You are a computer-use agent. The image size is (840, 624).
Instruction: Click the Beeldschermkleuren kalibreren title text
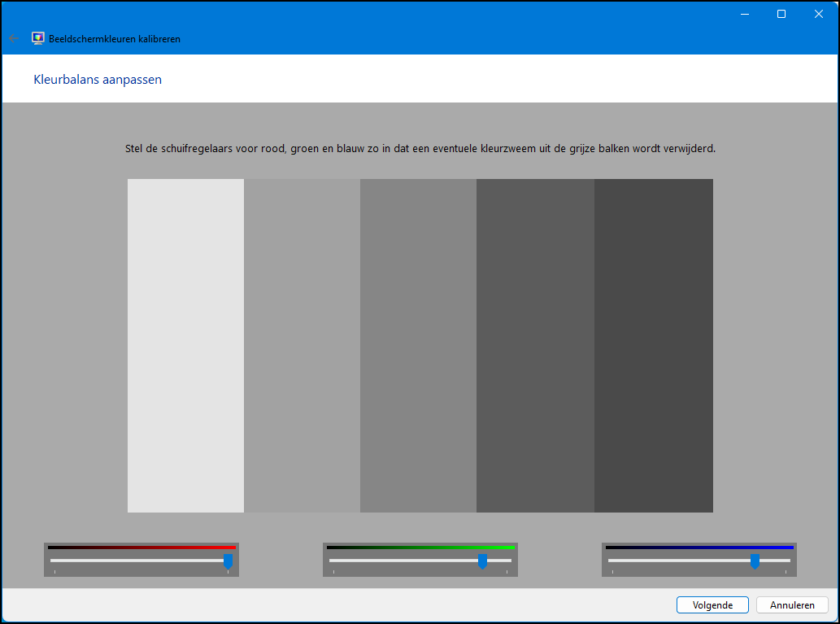pyautogui.click(x=115, y=38)
